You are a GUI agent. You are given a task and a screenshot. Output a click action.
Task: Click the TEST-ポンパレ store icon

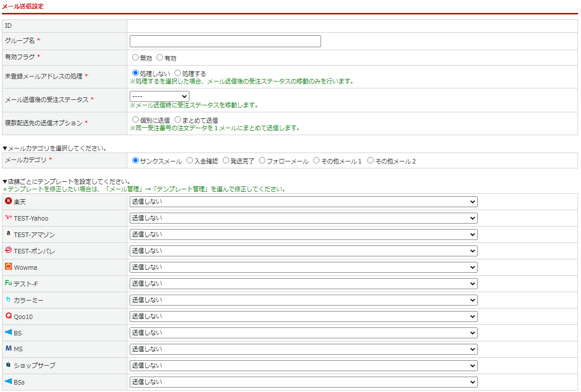coord(8,250)
